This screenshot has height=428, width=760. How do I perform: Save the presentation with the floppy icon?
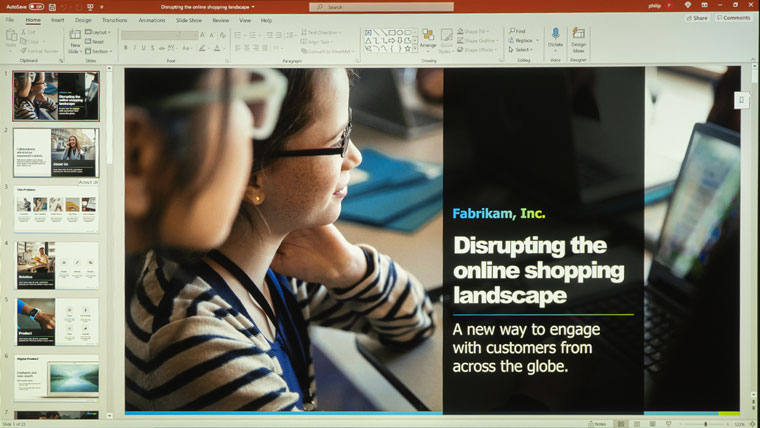(52, 7)
